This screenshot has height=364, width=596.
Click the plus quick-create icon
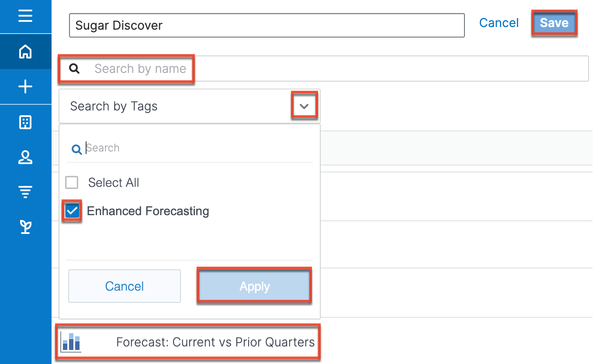pyautogui.click(x=25, y=86)
